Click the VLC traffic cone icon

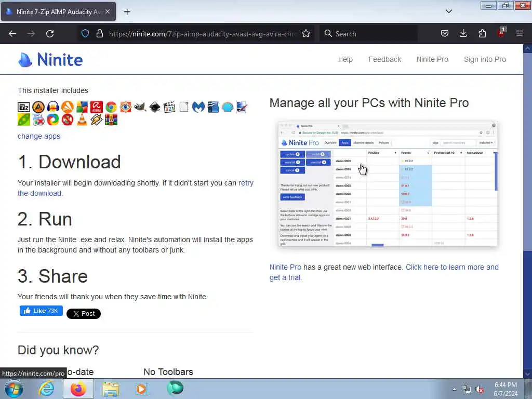click(x=82, y=120)
